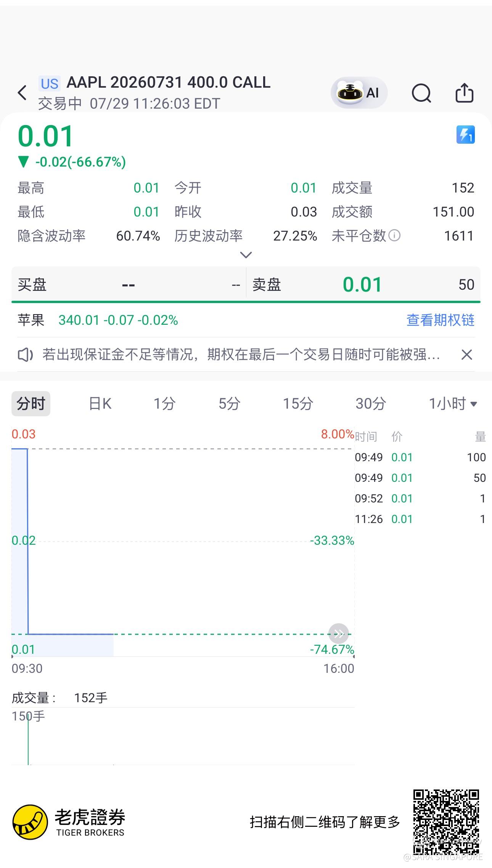The height and width of the screenshot is (868, 492).
Task: Tap the info icon beside 未平仓数
Action: (x=394, y=236)
